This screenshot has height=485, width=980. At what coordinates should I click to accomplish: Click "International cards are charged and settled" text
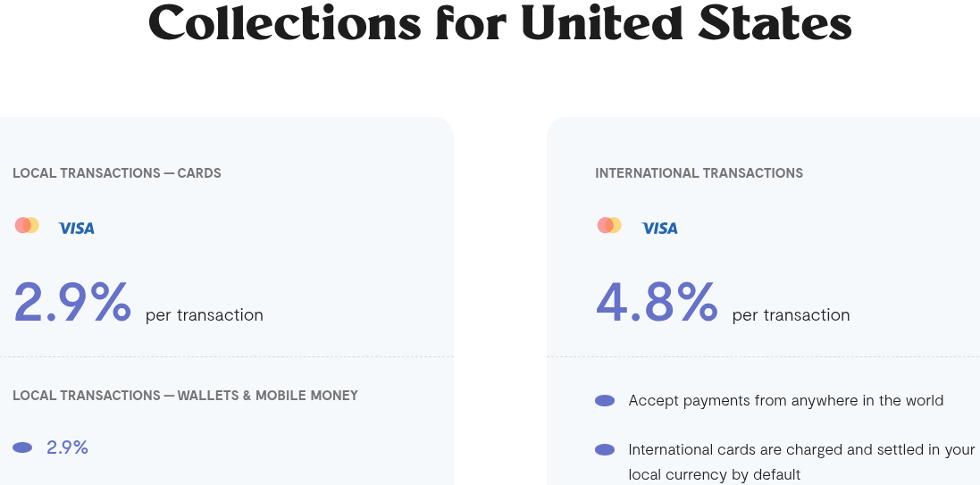click(801, 450)
